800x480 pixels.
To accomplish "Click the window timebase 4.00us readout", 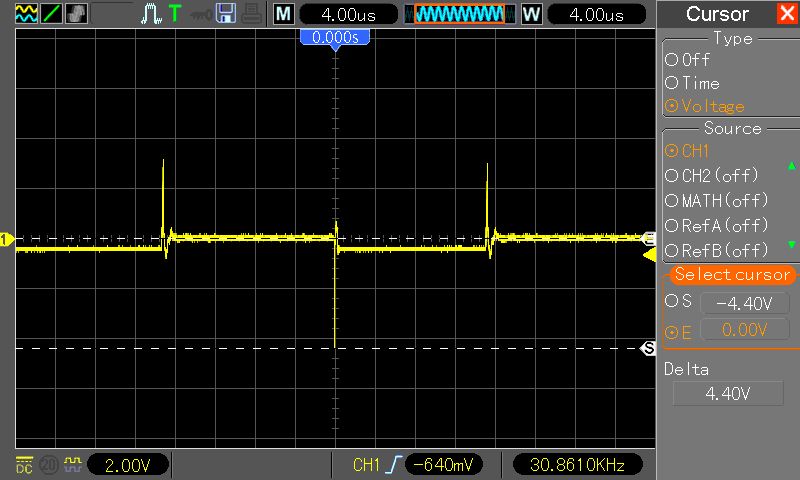I will 596,14.
